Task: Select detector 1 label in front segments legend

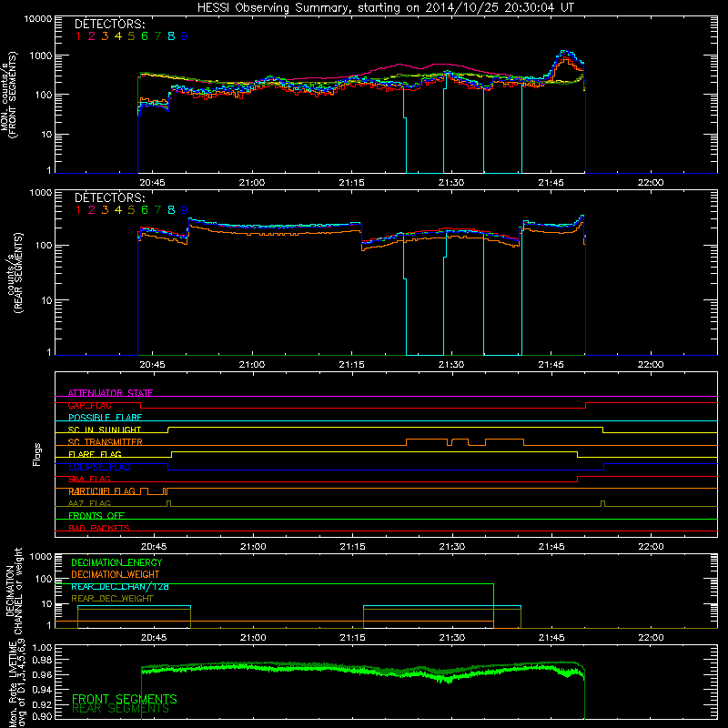Action: point(78,36)
